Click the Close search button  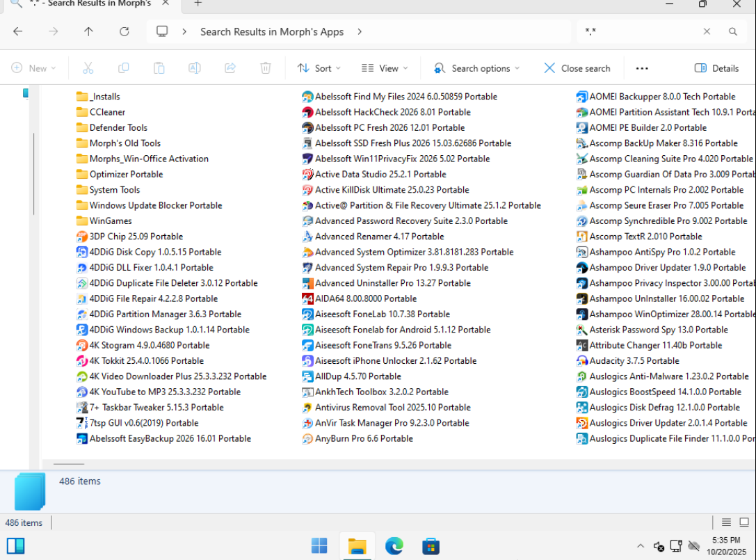coord(577,68)
